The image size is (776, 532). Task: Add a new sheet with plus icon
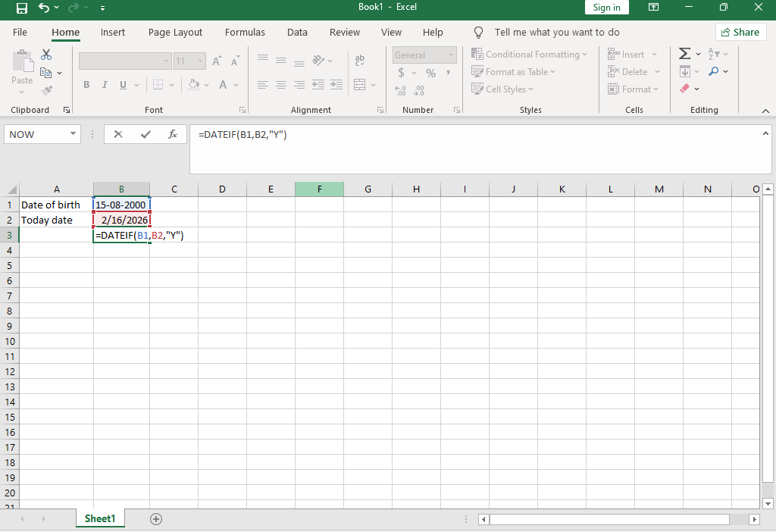click(x=156, y=519)
